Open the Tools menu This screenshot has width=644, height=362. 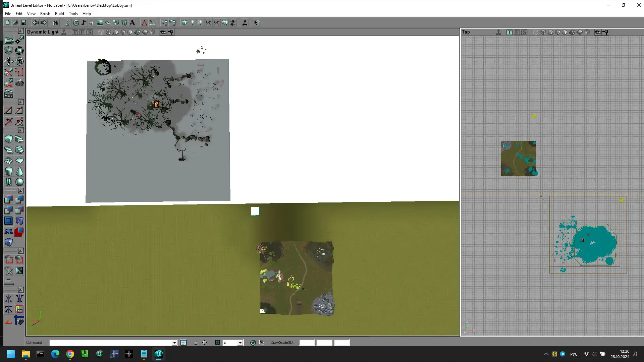click(x=73, y=14)
